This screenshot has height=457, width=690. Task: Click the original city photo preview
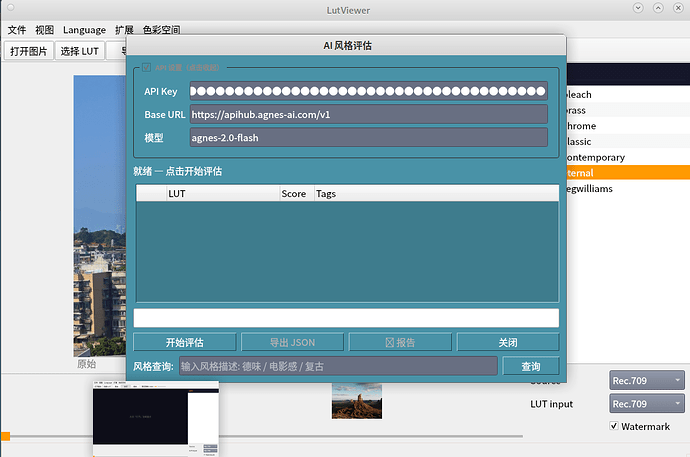pos(100,216)
